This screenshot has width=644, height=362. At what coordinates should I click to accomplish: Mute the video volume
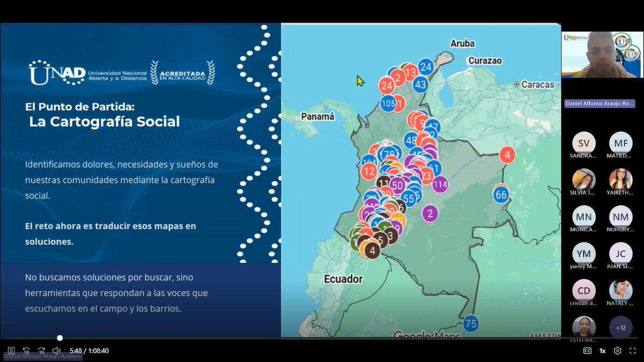click(x=56, y=351)
